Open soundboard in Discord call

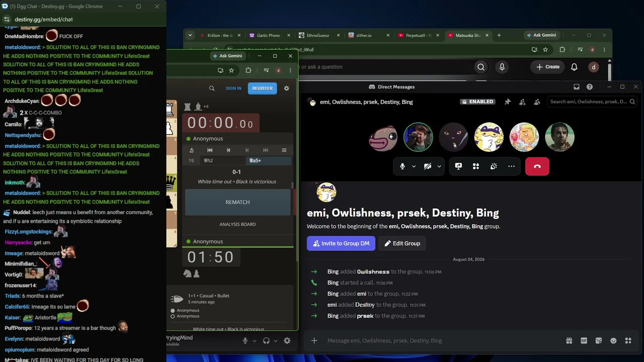494,166
